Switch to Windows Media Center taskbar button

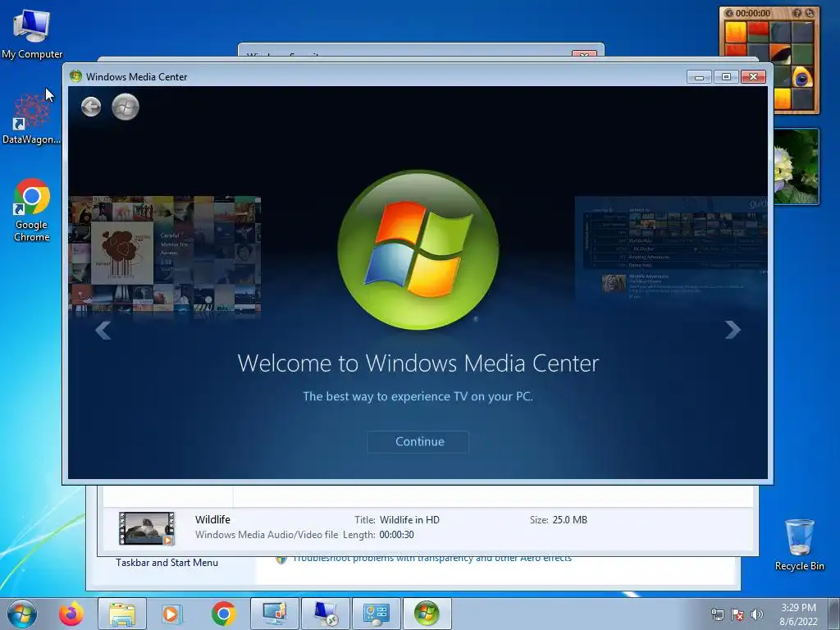click(x=427, y=614)
